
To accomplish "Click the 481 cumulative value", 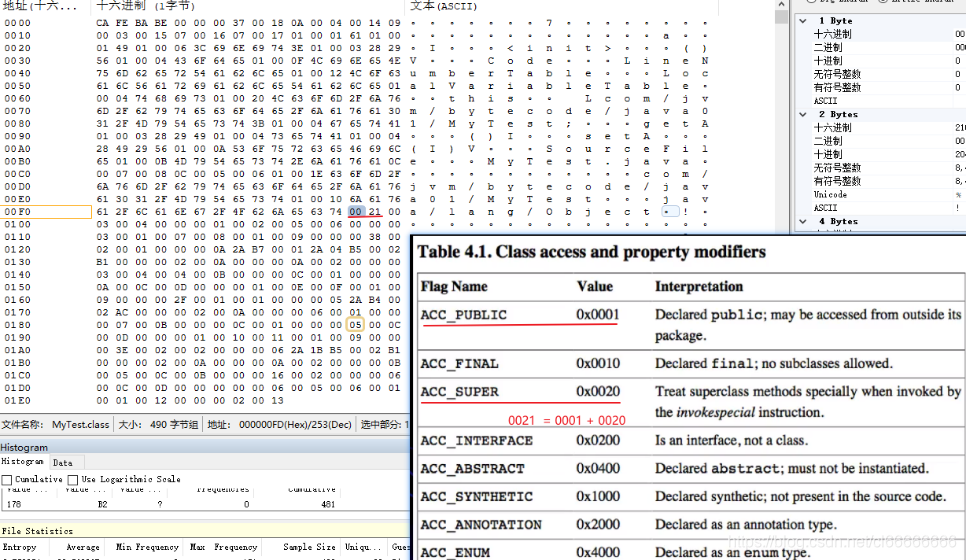I will (x=328, y=504).
